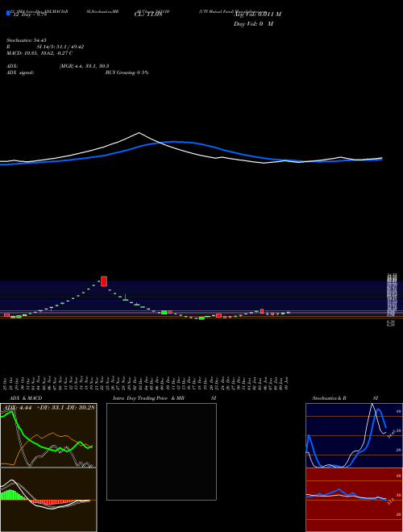This screenshot has width=403, height=532.
Task: Click the peak of the white moving-average line
Action: coord(139,133)
